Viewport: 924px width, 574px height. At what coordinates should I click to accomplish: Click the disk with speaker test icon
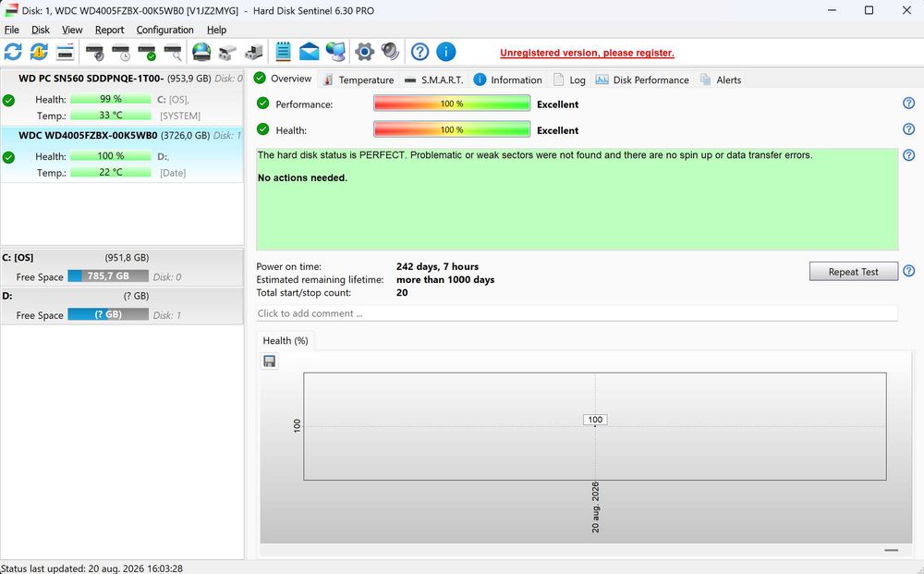click(94, 53)
